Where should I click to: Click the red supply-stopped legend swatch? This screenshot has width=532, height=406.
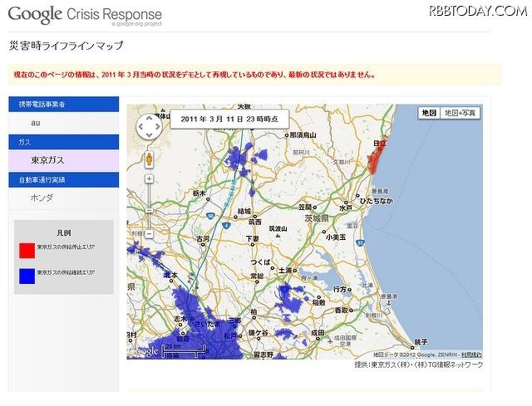25,248
